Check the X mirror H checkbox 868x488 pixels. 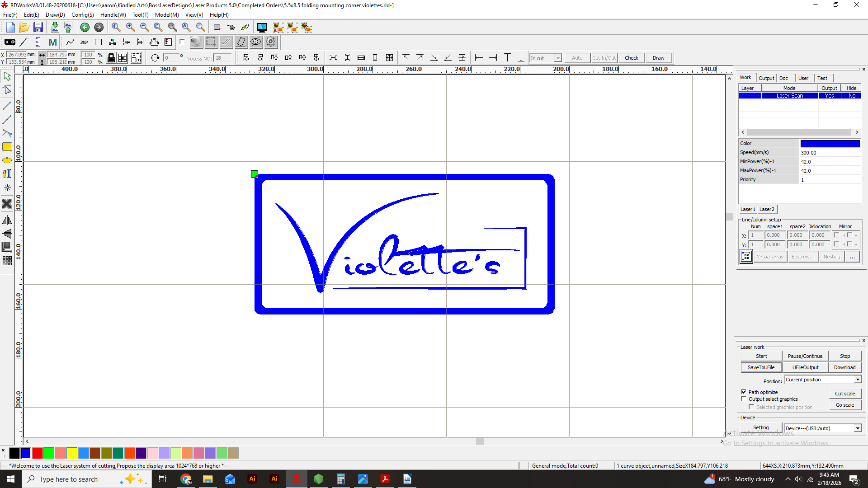pos(836,235)
